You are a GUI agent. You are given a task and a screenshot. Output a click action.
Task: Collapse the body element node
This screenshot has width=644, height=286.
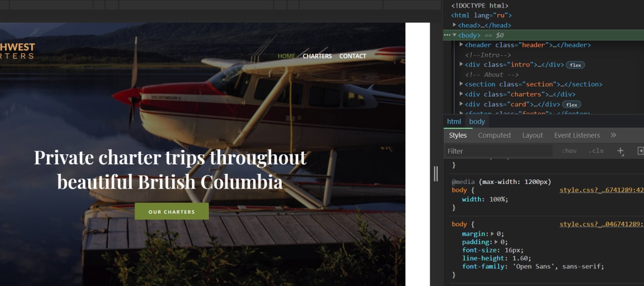[x=454, y=35]
